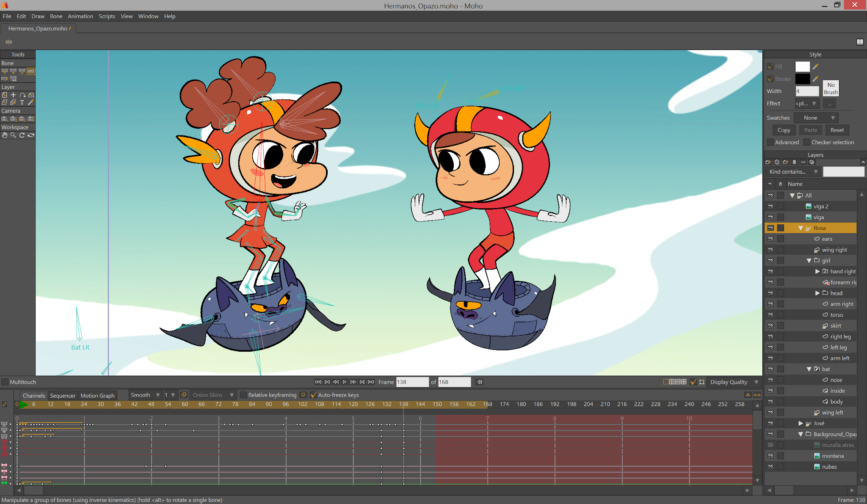Select the Eyedropper tool in Layer tools
The image size is (867, 504).
click(31, 102)
